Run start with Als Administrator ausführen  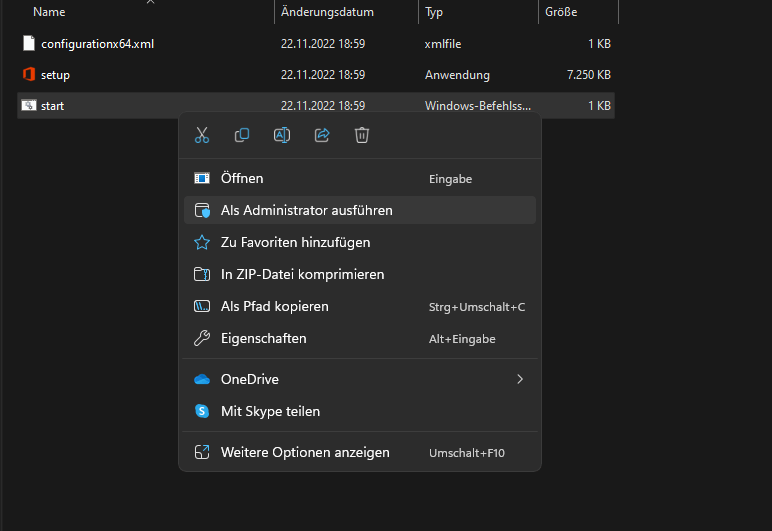tap(306, 210)
